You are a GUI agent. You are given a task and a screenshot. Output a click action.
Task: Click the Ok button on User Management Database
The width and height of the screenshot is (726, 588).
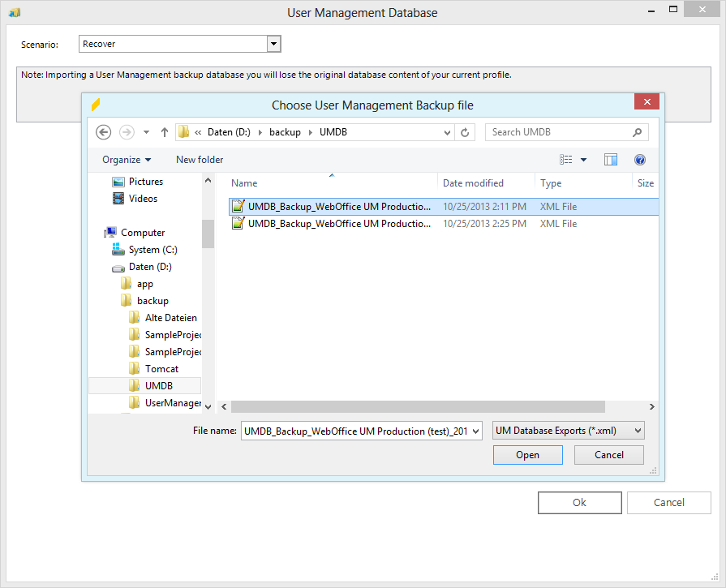pos(579,502)
